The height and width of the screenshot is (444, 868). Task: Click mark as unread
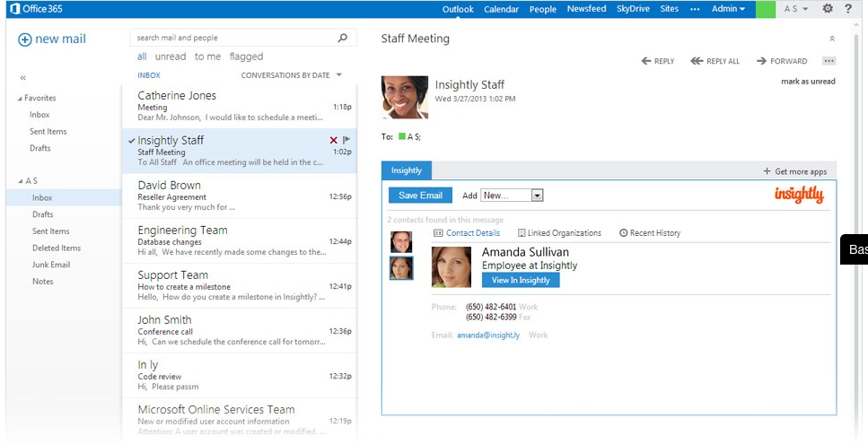pos(808,82)
